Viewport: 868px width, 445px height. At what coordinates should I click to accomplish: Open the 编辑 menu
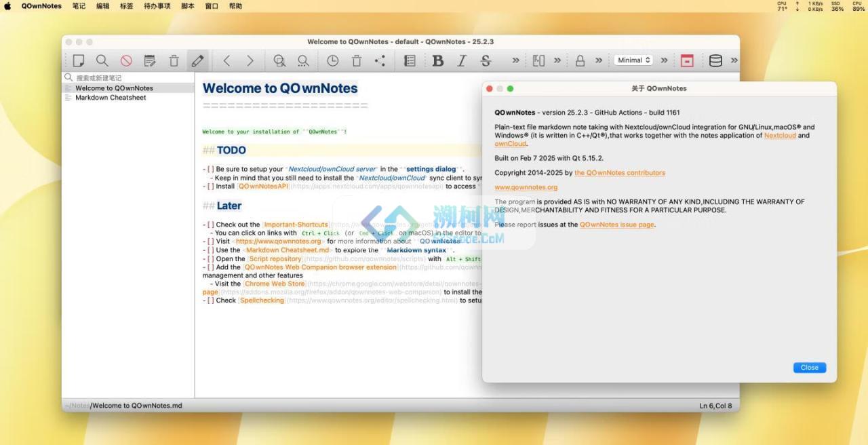click(x=102, y=6)
